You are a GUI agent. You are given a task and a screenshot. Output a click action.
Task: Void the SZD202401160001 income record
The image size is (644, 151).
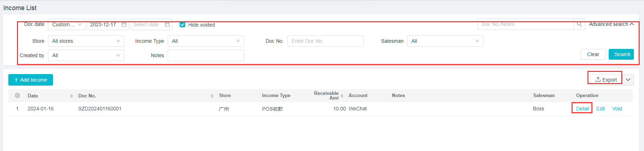(617, 109)
